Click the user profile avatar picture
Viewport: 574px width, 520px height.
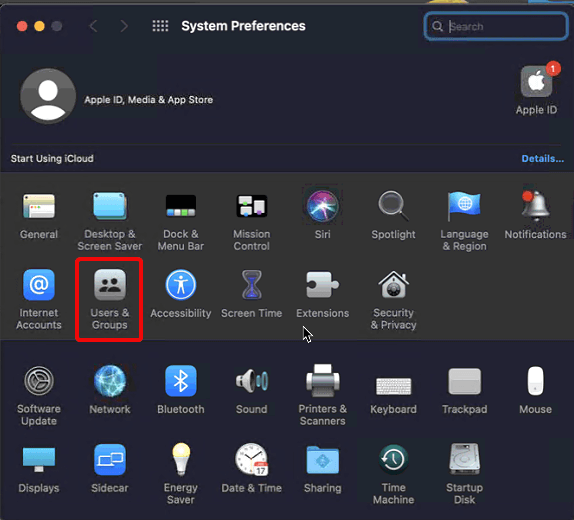(x=48, y=96)
